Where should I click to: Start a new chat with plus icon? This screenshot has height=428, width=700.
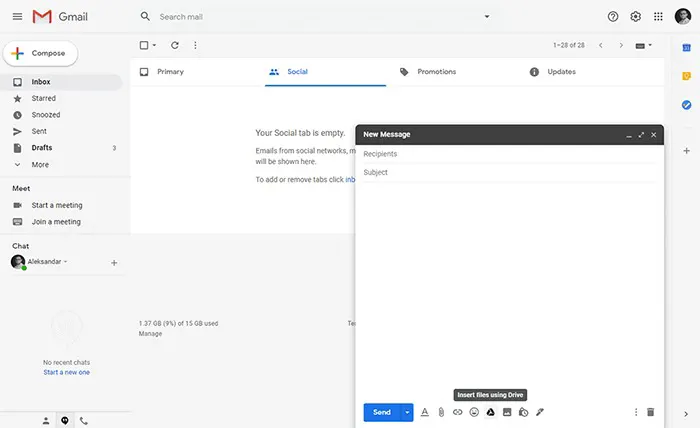pyautogui.click(x=114, y=263)
